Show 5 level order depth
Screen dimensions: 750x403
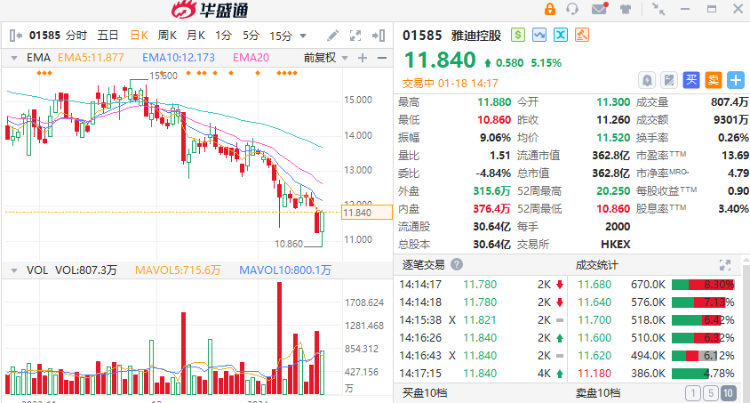[x=710, y=393]
